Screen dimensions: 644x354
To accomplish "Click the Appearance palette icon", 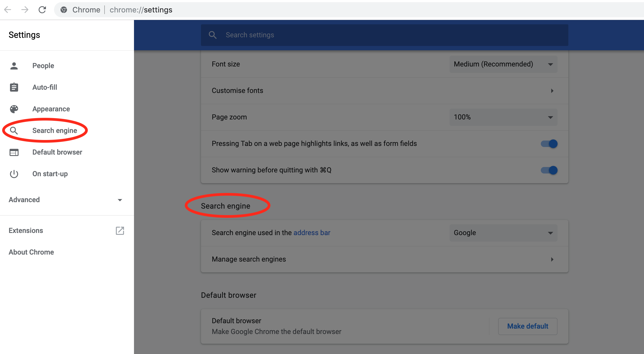I will pos(14,109).
